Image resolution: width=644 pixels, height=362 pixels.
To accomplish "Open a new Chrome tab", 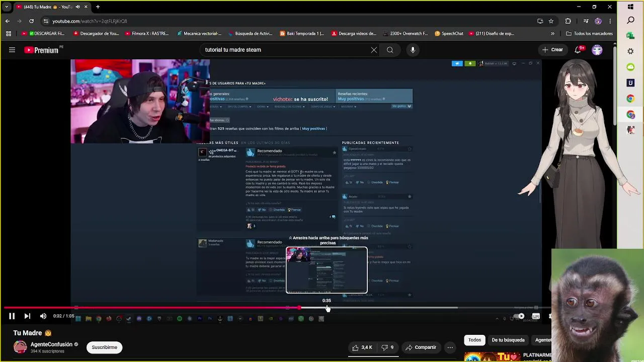I will [x=98, y=7].
